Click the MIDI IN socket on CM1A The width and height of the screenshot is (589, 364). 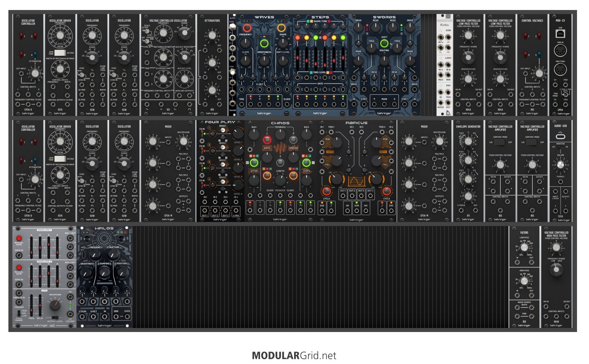pyautogui.click(x=560, y=50)
